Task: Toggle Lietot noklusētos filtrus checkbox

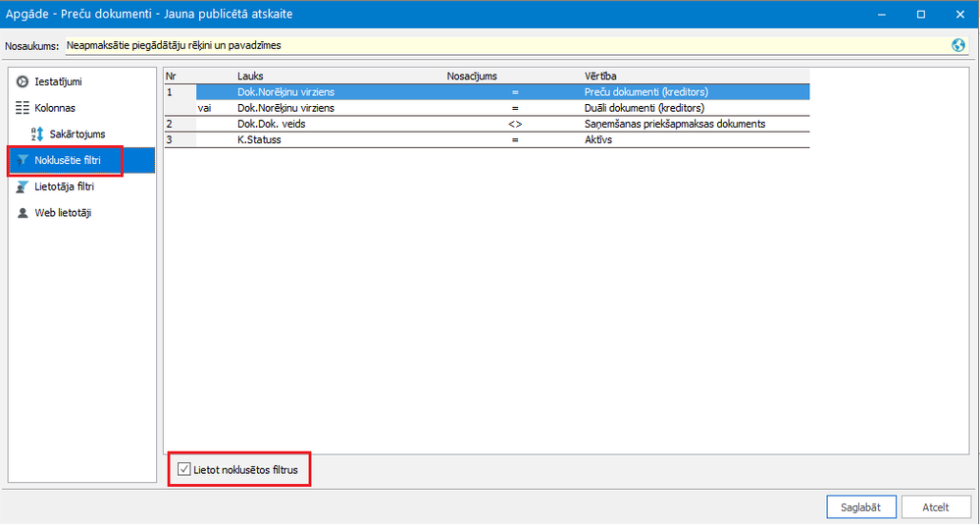Action: [x=183, y=469]
